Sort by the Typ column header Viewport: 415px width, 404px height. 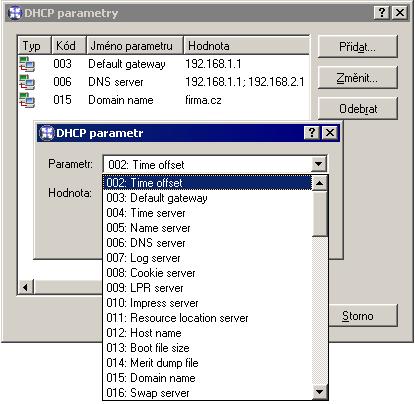click(35, 46)
